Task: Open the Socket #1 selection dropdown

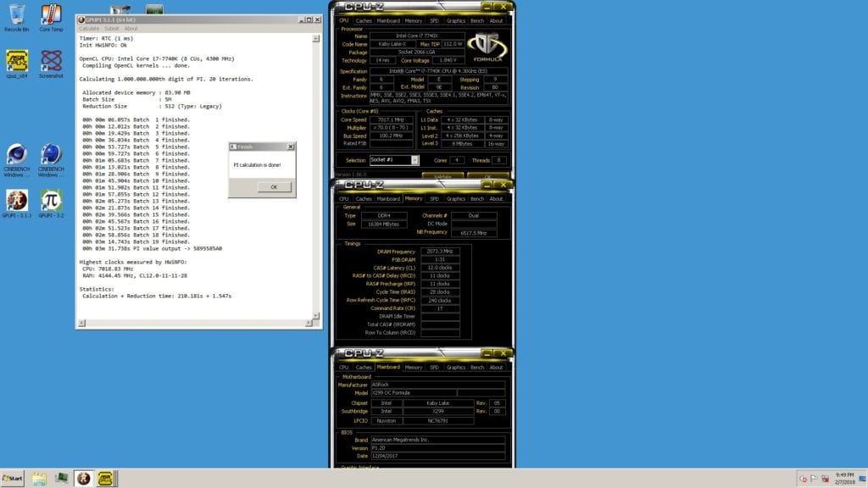Action: click(x=415, y=160)
